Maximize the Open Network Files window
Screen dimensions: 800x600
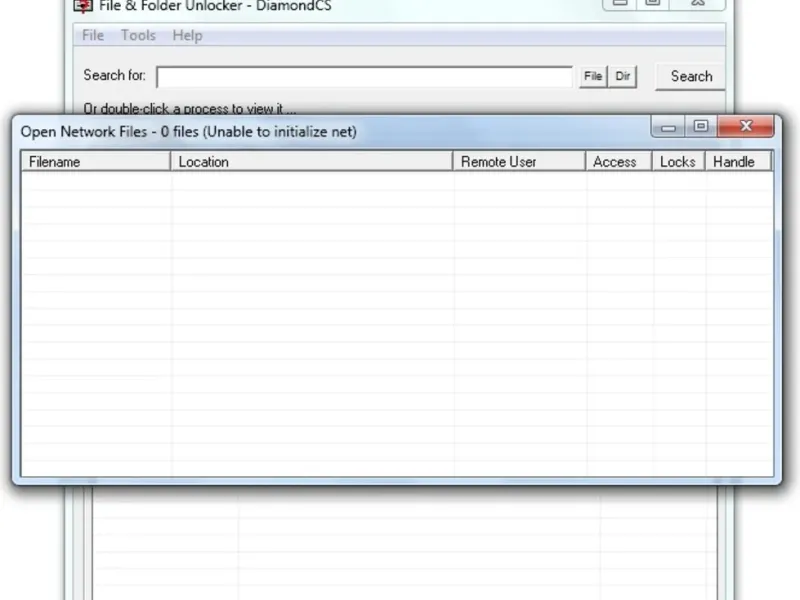point(701,126)
